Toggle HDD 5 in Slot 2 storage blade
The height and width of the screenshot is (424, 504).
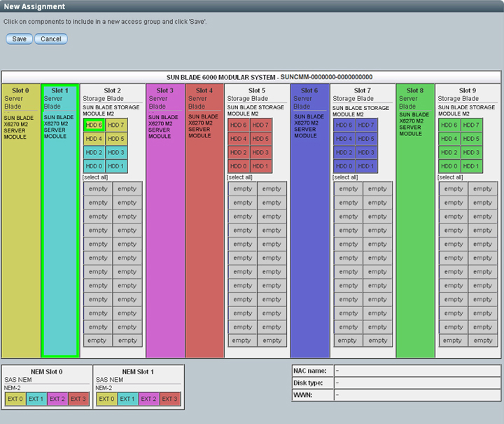point(116,139)
